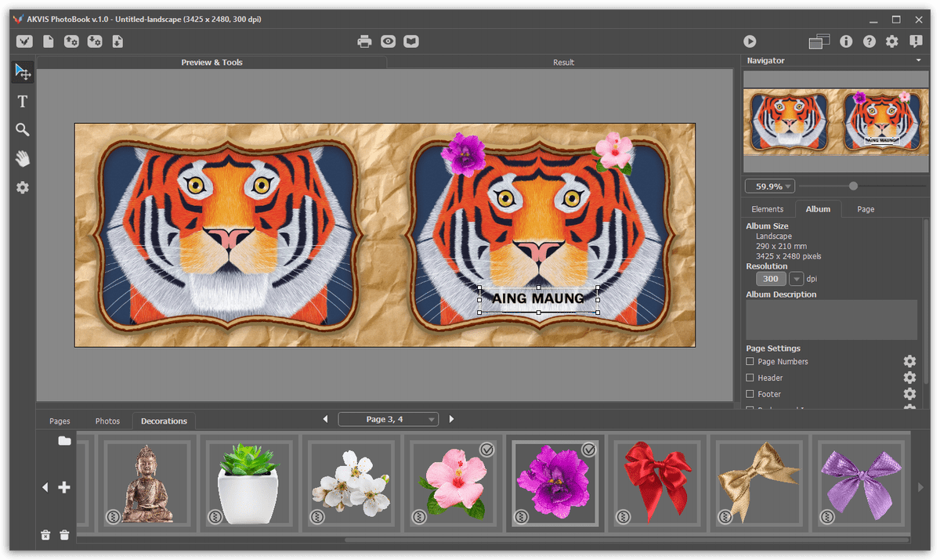Screen dimensions: 940x560
Task: Adjust the Navigator zoom slider handle
Action: (853, 186)
